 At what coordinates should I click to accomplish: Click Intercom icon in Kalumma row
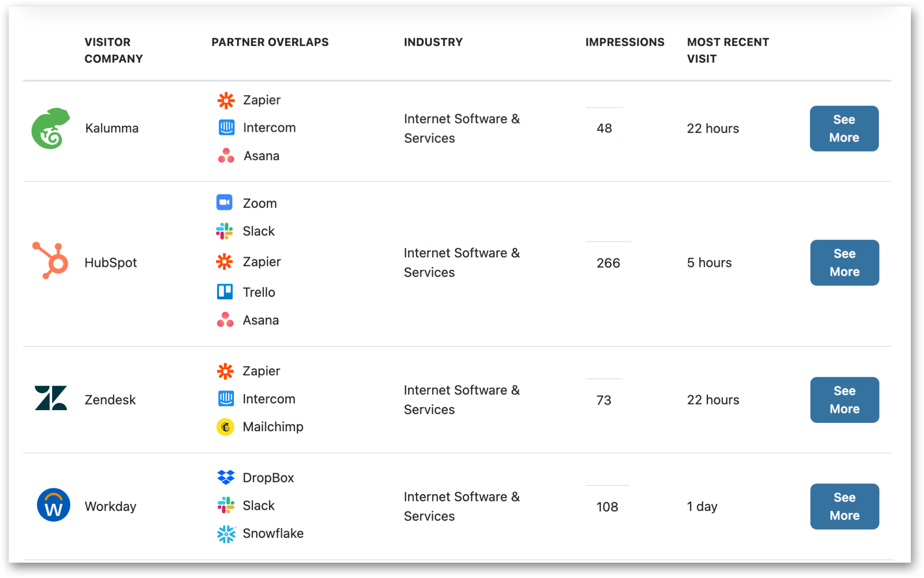point(226,128)
